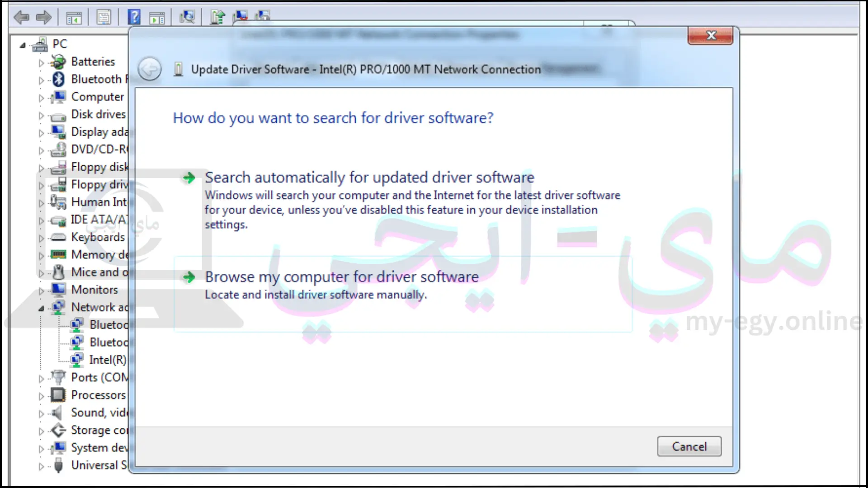Select the Bluetooth category icon

[x=58, y=79]
